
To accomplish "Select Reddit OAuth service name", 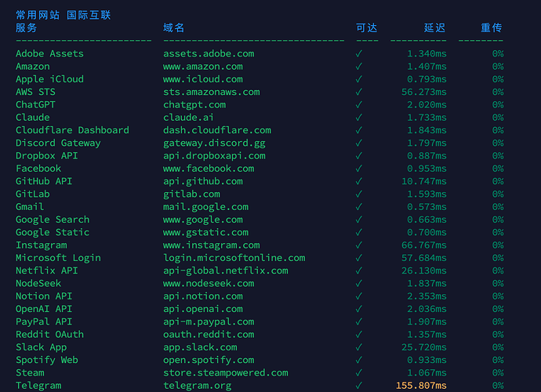I will 49,335.
